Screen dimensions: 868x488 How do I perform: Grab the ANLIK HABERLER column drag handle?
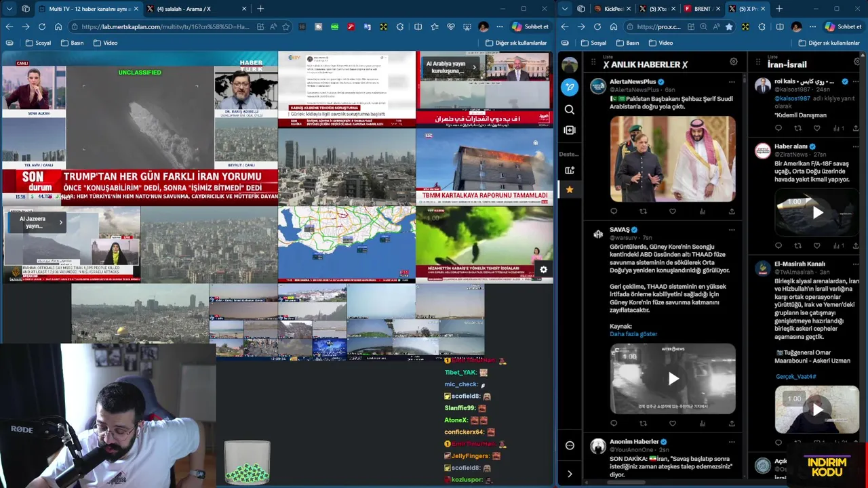[x=593, y=63]
